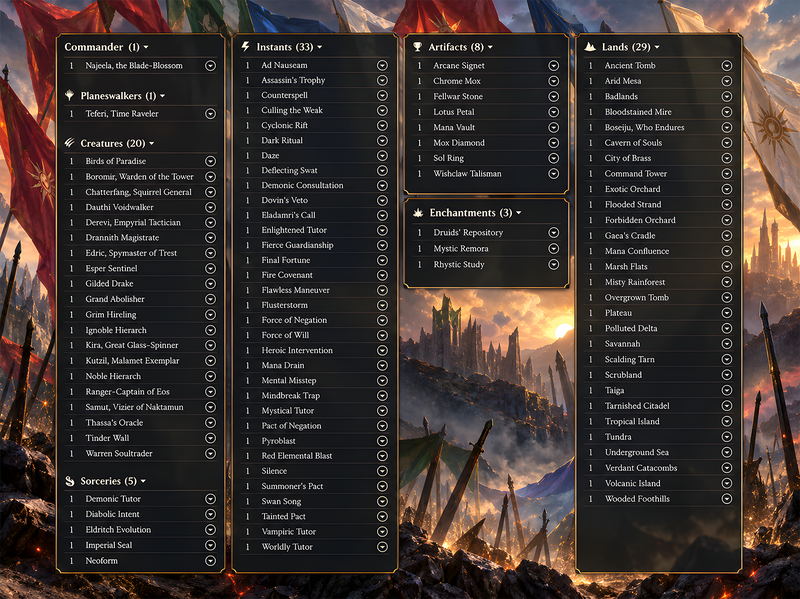The image size is (800, 599).
Task: Open options circle for Rhystic Study
Action: point(554,264)
